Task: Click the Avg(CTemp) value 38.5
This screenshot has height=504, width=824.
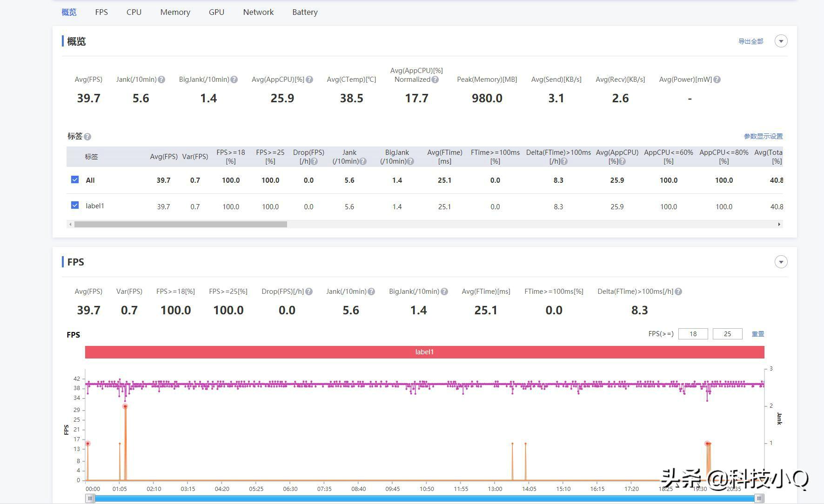Action: point(351,98)
